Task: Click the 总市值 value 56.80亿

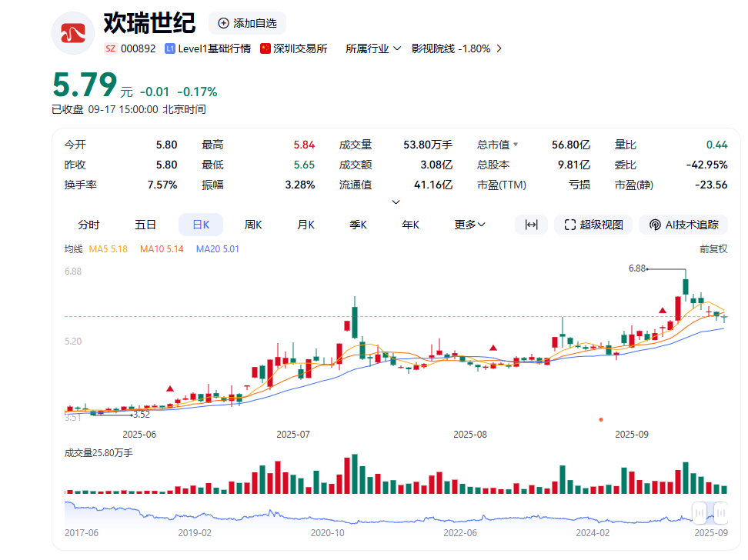Action: 571,145
